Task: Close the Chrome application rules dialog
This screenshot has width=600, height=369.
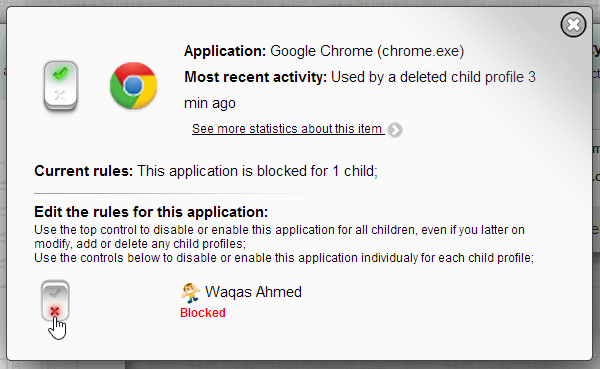Action: click(x=573, y=25)
